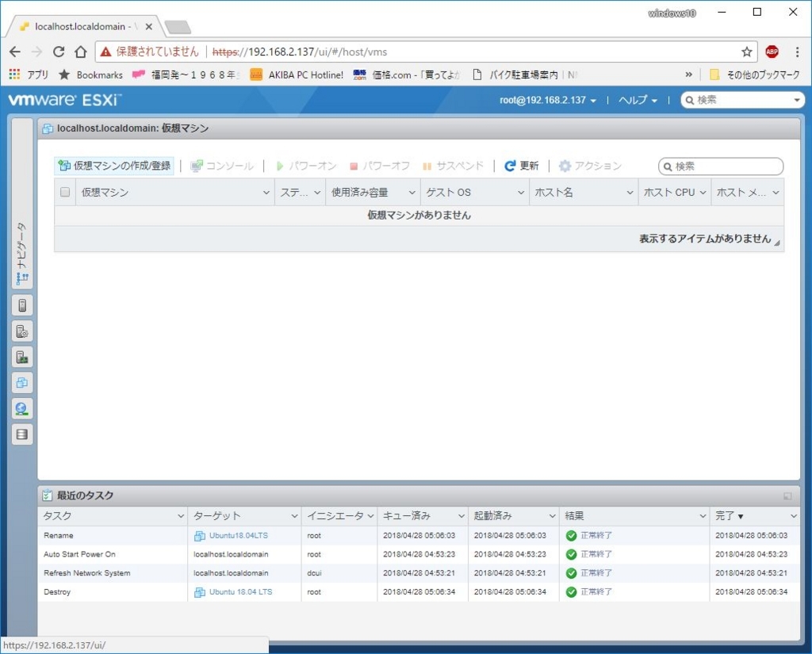This screenshot has width=812, height=654.
Task: Open 結果 column dropdown arrow
Action: pos(703,516)
